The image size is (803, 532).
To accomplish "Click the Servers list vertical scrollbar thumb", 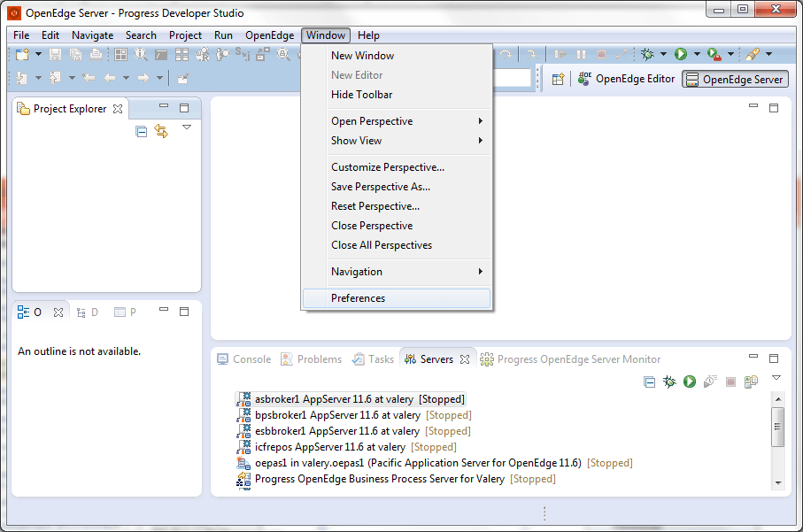I will (778, 426).
